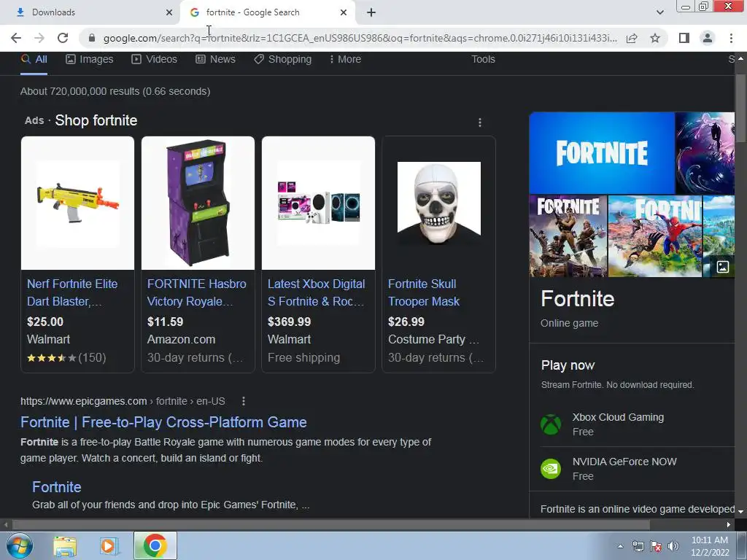Switch to Videos results
The height and width of the screenshot is (560, 747).
155,59
